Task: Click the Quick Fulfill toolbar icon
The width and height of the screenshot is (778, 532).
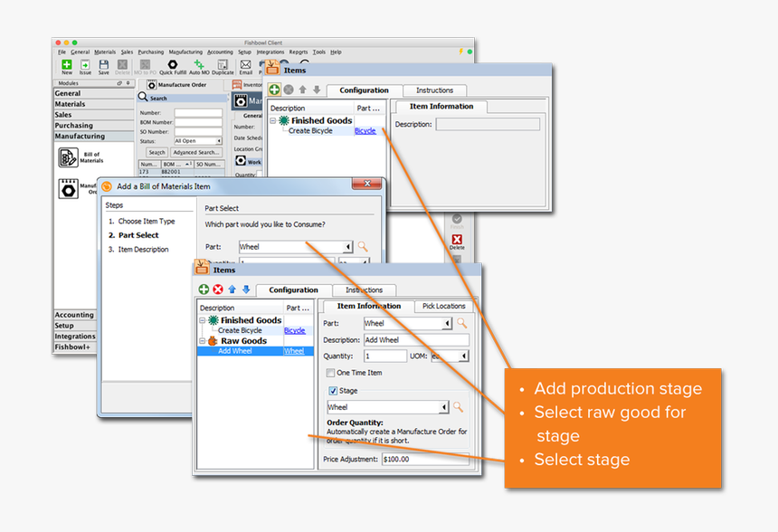Action: click(172, 64)
